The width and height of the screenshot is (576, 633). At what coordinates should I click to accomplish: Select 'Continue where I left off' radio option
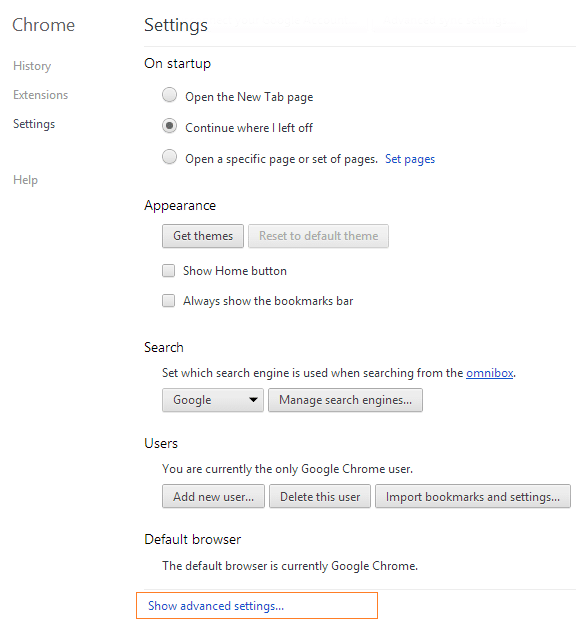click(170, 126)
